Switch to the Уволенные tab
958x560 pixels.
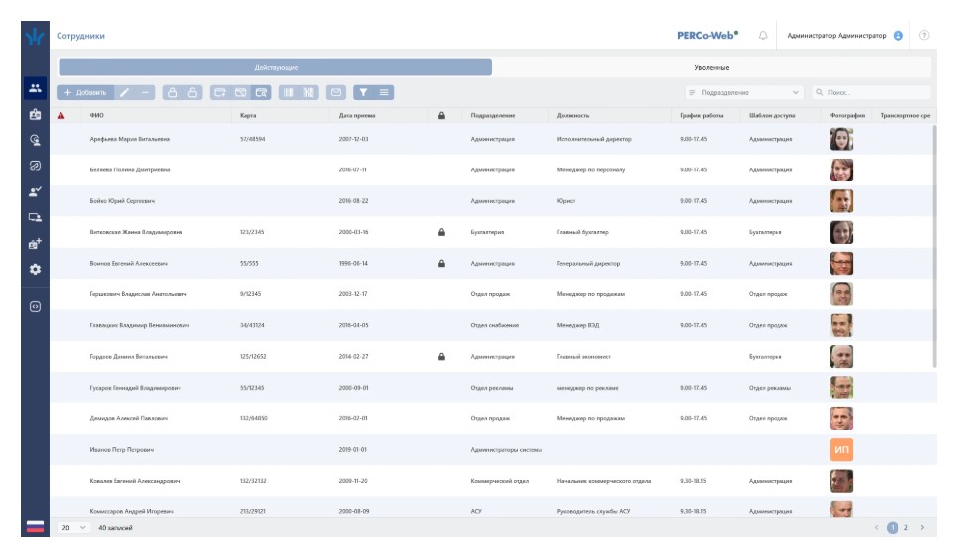click(x=711, y=67)
